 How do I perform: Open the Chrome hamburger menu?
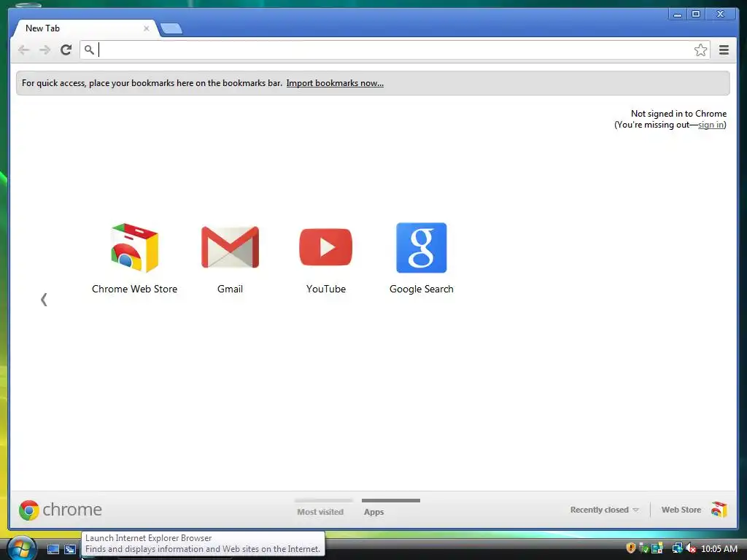(x=724, y=50)
